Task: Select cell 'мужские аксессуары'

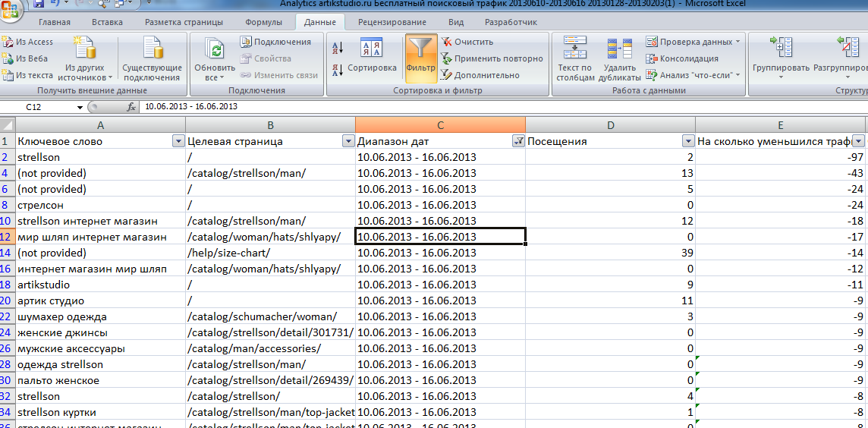Action: tap(100, 349)
